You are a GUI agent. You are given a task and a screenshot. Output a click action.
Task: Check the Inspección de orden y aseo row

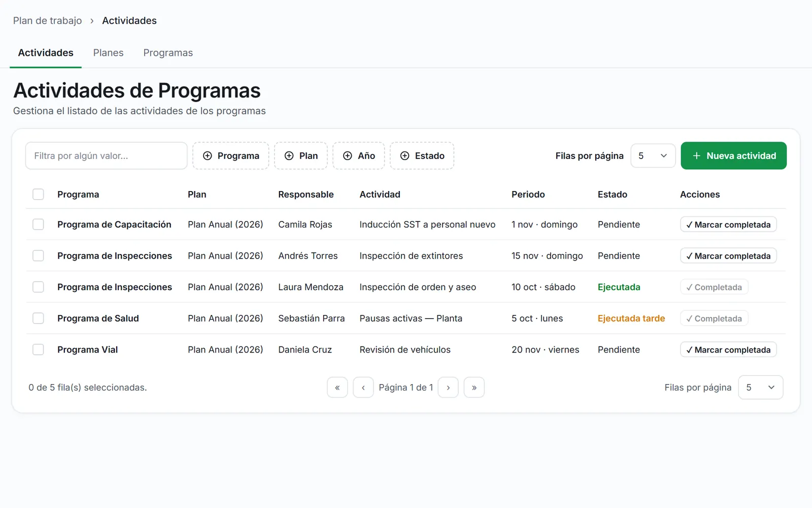[38, 287]
